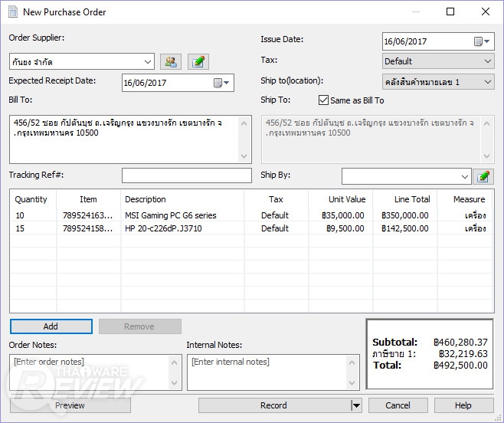Click the Ship By edit pencil icon
This screenshot has height=423, width=504.
[x=483, y=176]
